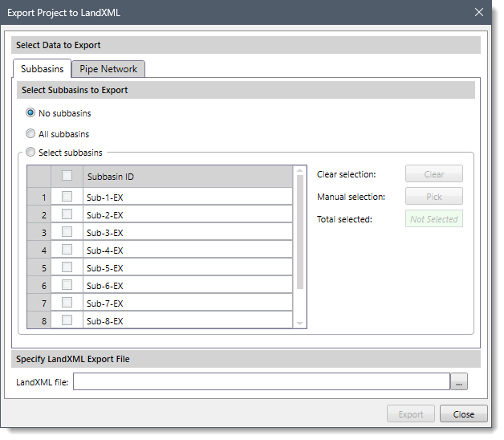Select the No subbasins radio option
The image size is (504, 440).
[x=31, y=113]
